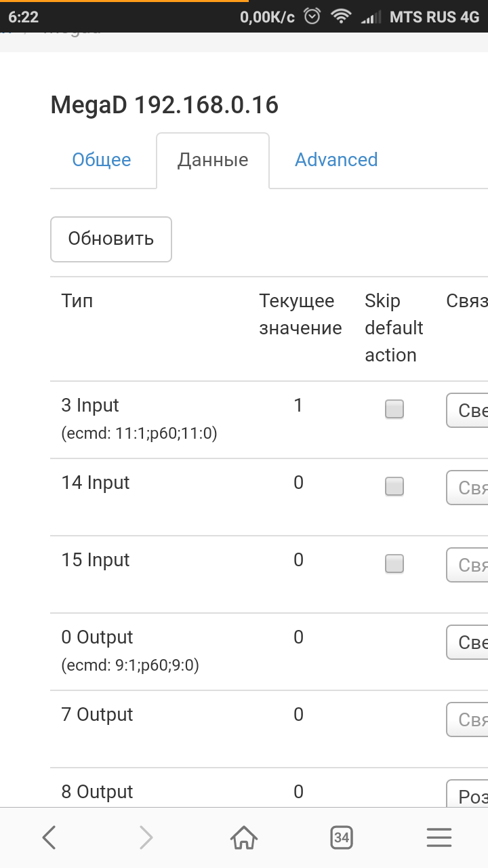Tap the forward arrow in browser navigation bar

[x=146, y=837]
